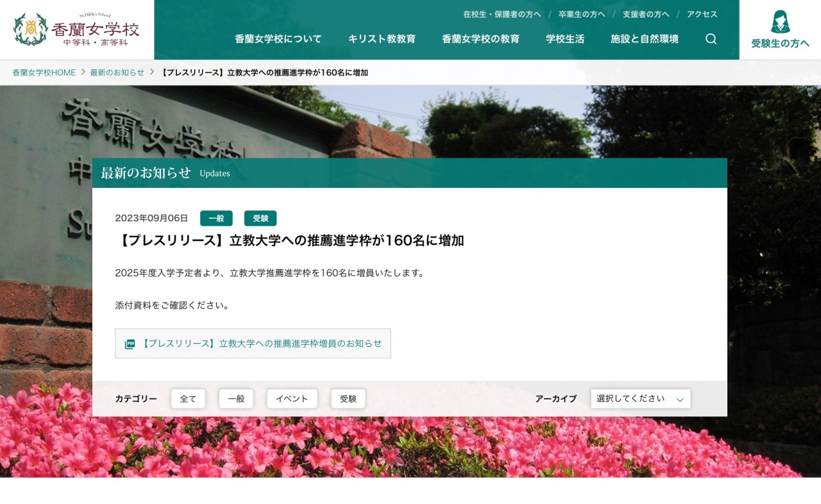Select キリスト教教育 from the navigation bar
821x504 pixels.
pyautogui.click(x=382, y=39)
